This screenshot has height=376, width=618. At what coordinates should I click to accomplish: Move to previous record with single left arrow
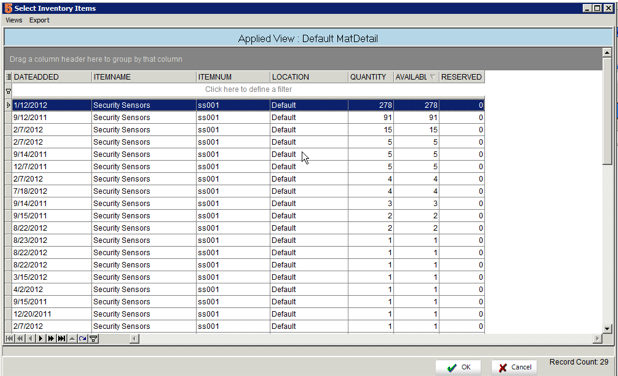point(30,339)
